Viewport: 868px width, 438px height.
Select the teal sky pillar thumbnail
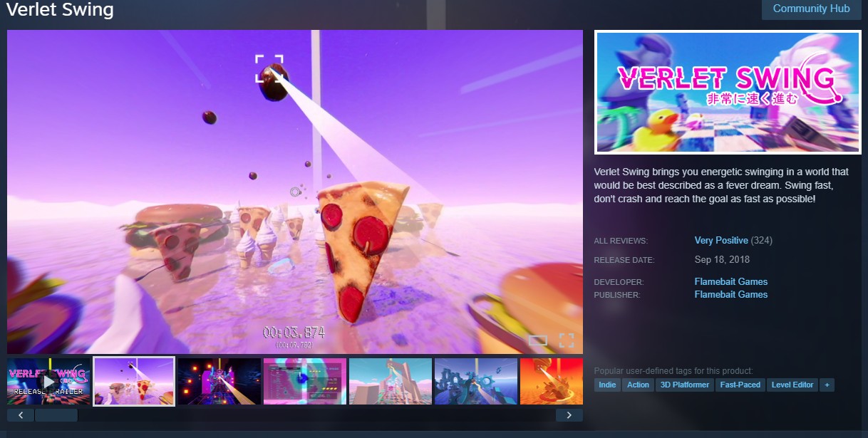391,381
